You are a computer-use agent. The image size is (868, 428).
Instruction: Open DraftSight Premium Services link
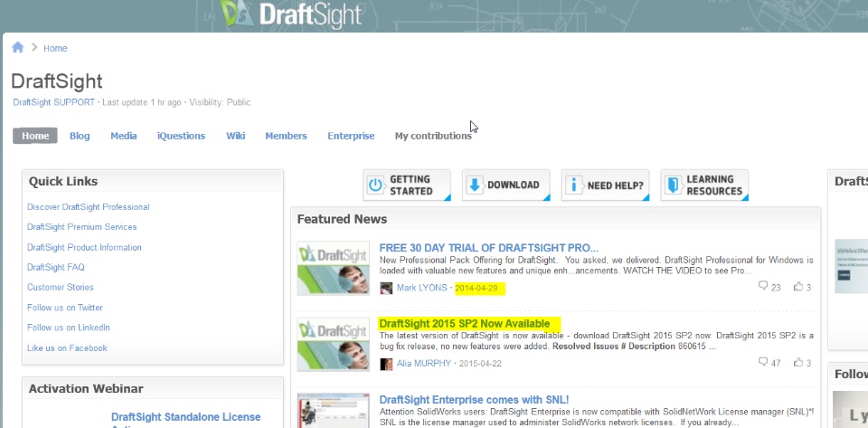(82, 227)
